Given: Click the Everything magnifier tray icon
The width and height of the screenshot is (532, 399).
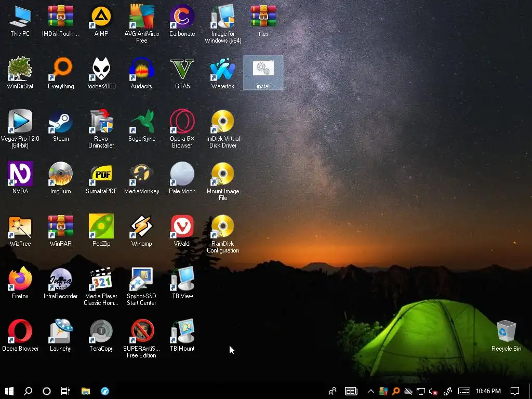Looking at the screenshot, I should coord(396,391).
